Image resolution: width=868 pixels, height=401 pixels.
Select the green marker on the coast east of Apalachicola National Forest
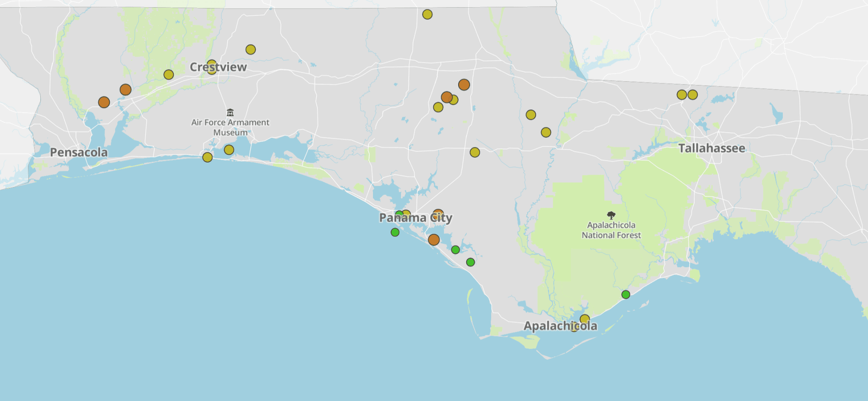626,294
